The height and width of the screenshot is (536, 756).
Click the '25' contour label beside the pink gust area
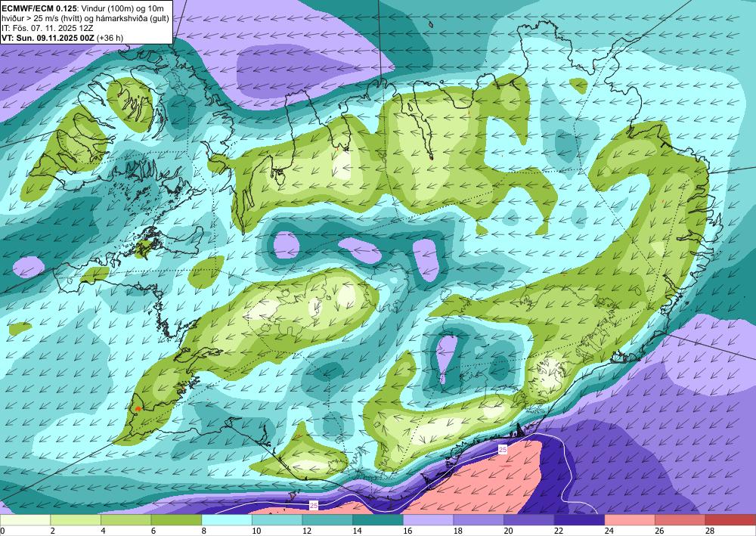503,450
